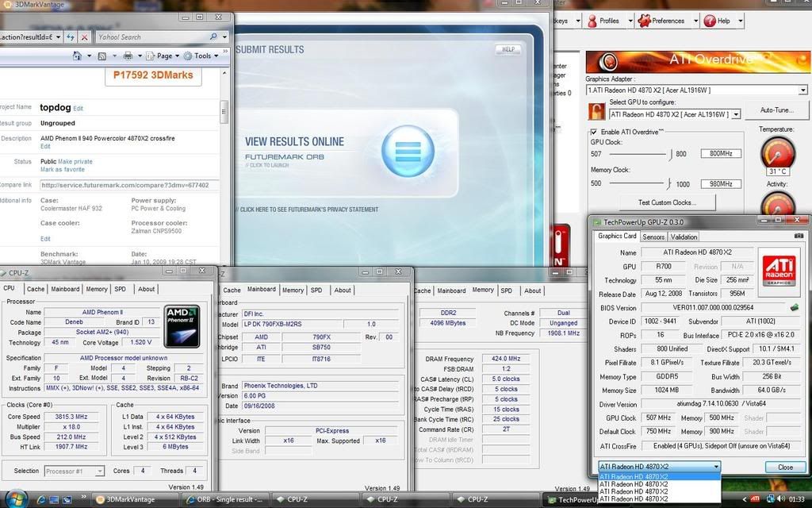Click the Print icon in browser toolbar
The width and height of the screenshot is (812, 508).
coord(128,56)
